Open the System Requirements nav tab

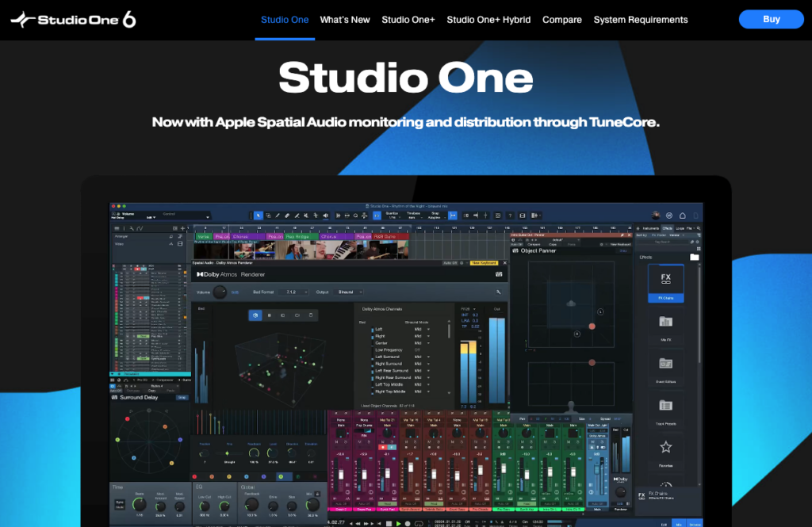pyautogui.click(x=641, y=20)
